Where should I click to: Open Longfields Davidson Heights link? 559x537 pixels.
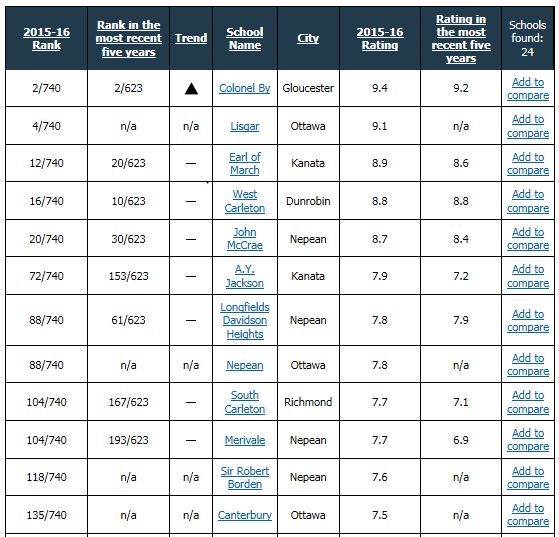(x=245, y=321)
